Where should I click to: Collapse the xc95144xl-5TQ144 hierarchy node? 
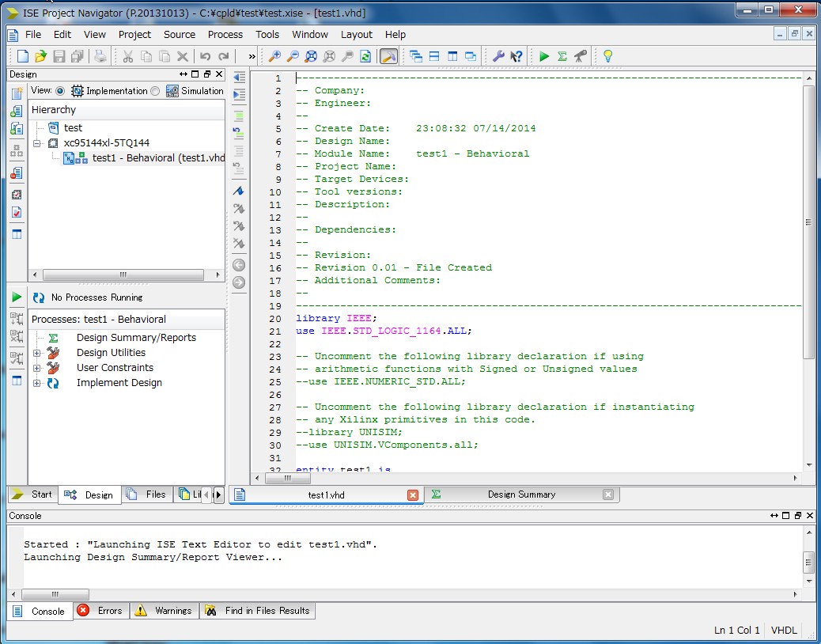pyautogui.click(x=36, y=143)
